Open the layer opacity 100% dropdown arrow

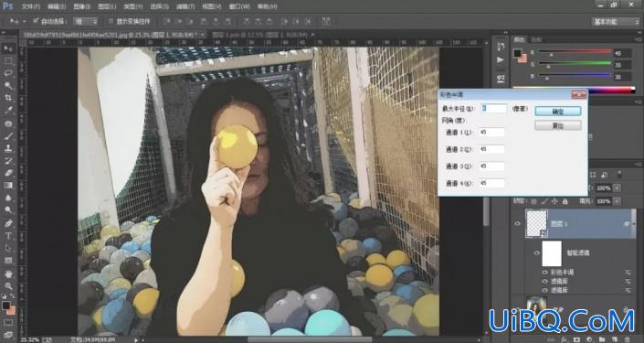[617, 188]
